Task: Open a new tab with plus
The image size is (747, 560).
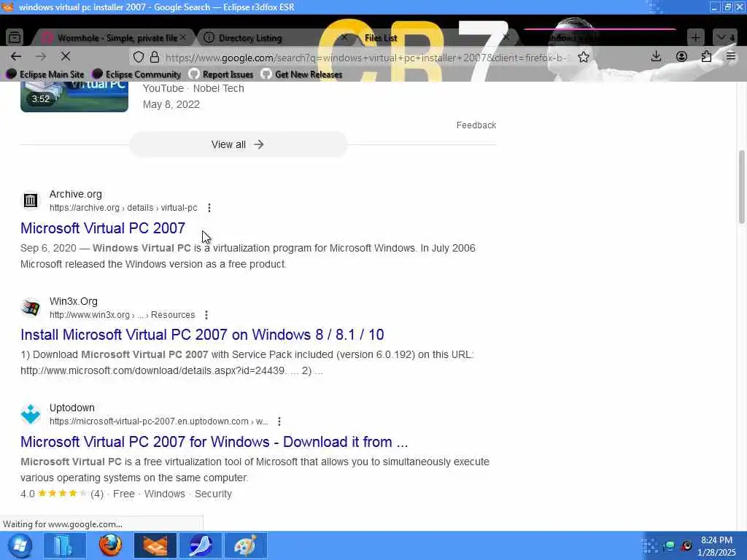Action: [695, 37]
